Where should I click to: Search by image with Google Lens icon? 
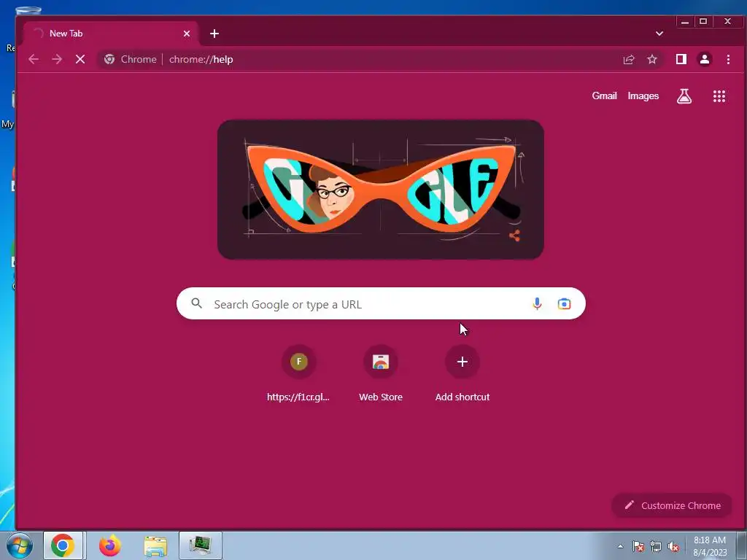coord(564,304)
